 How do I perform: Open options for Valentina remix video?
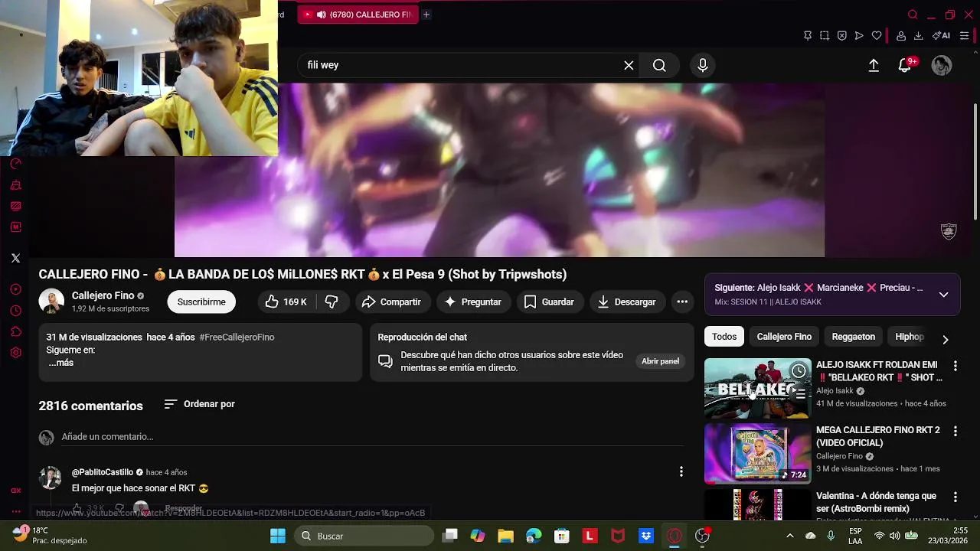955,497
